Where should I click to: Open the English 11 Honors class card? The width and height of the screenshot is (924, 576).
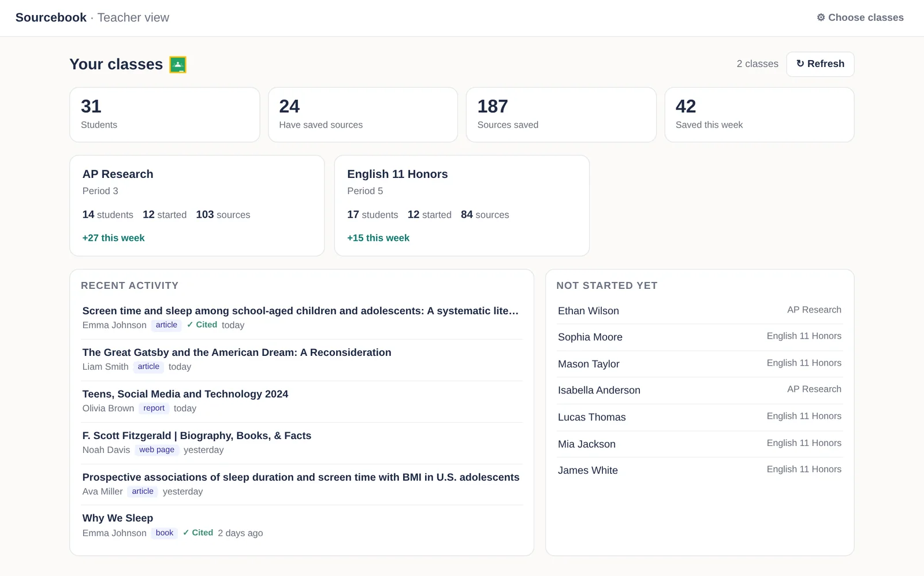coord(462,206)
